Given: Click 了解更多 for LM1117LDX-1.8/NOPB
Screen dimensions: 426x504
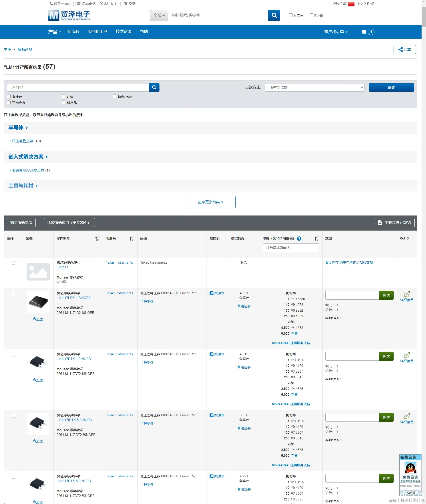Looking at the screenshot, I should tap(147, 301).
